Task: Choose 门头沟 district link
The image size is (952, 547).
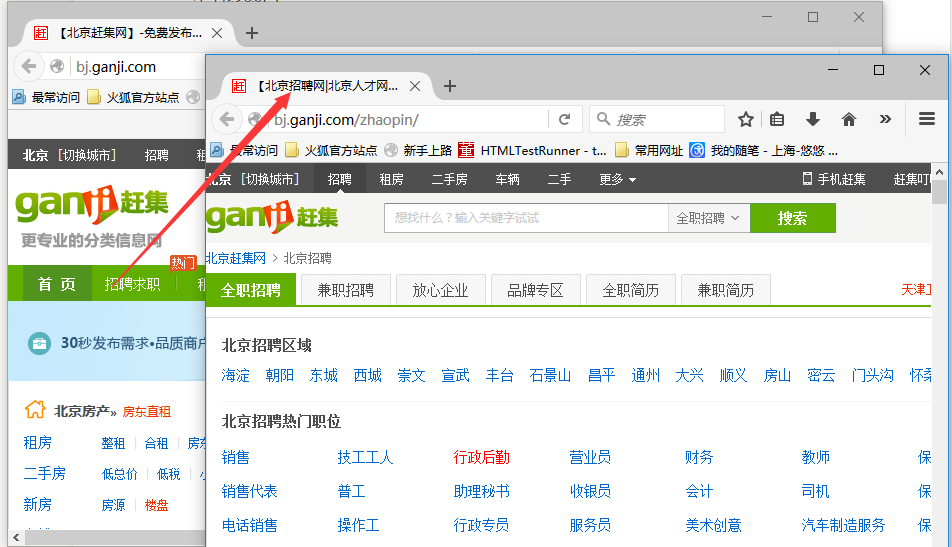Action: pos(872,375)
